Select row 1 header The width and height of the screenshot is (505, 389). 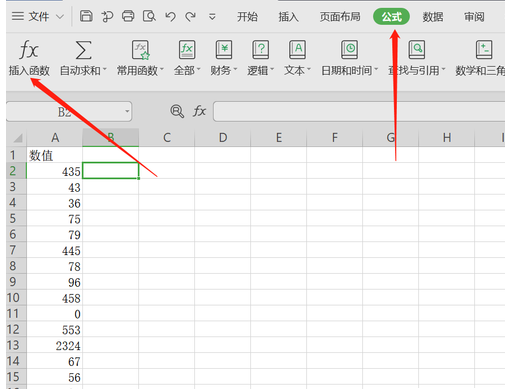pyautogui.click(x=16, y=155)
